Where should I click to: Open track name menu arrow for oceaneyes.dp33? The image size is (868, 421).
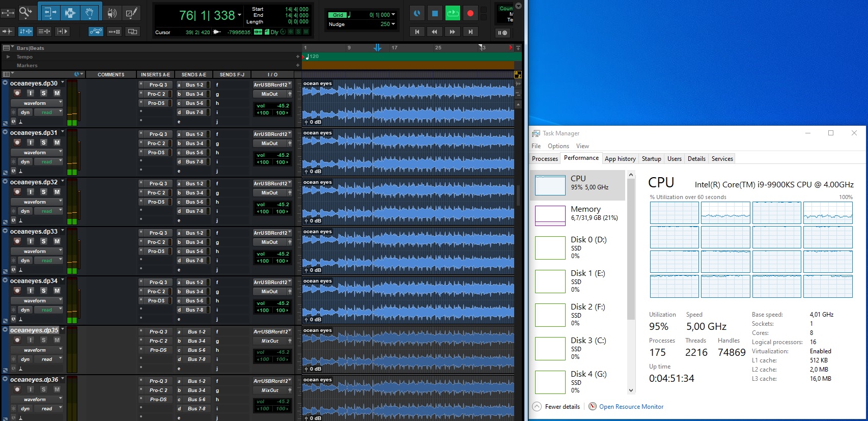63,231
